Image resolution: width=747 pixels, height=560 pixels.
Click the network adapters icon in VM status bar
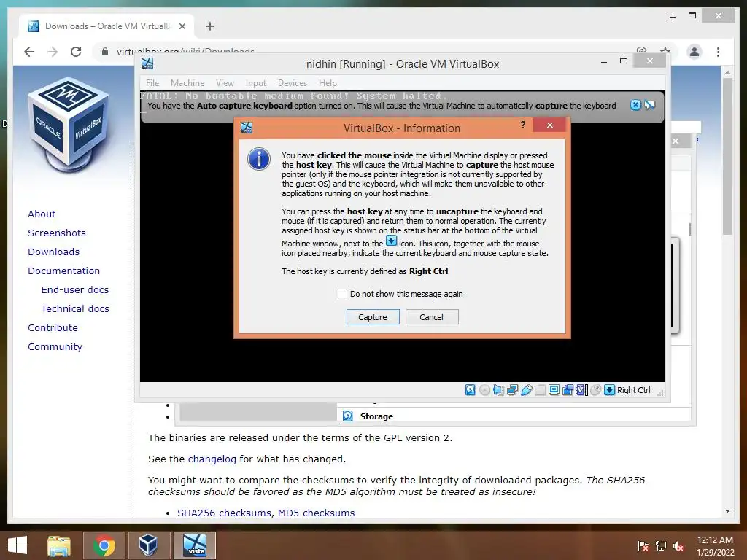pyautogui.click(x=513, y=390)
